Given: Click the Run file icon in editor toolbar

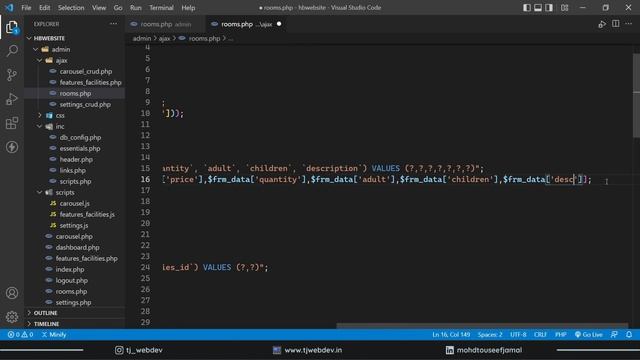Looking at the screenshot, I should (602, 24).
